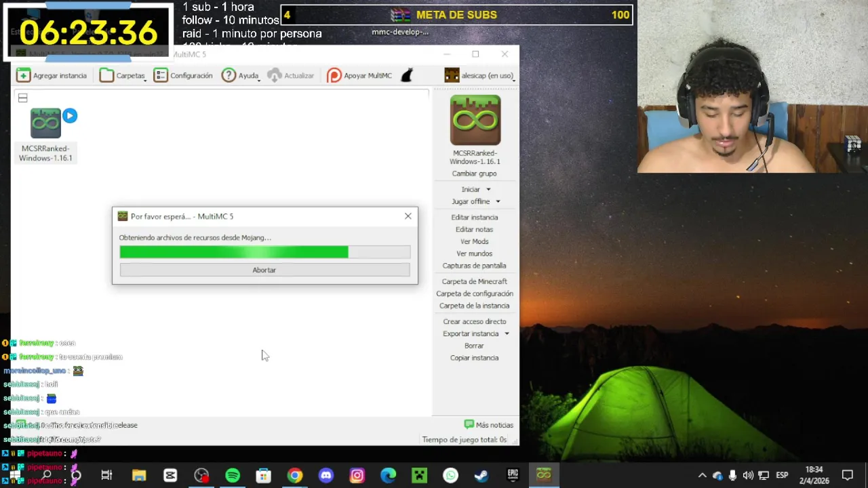Screen dimensions: 868x488
Task: Open Spotify from the taskbar
Action: (233, 476)
